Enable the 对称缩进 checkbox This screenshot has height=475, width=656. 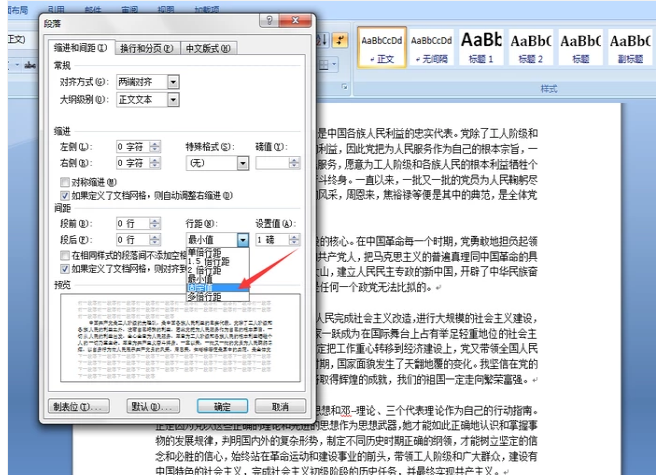tap(65, 183)
